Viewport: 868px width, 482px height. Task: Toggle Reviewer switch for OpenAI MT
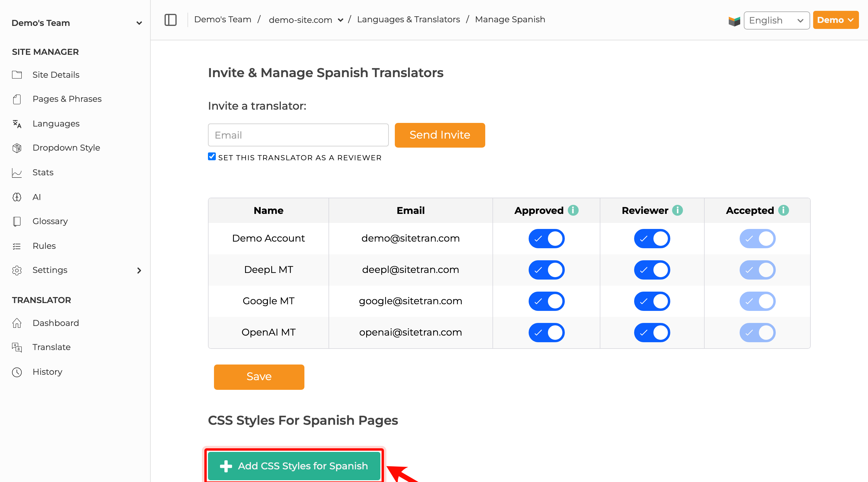[x=652, y=333]
